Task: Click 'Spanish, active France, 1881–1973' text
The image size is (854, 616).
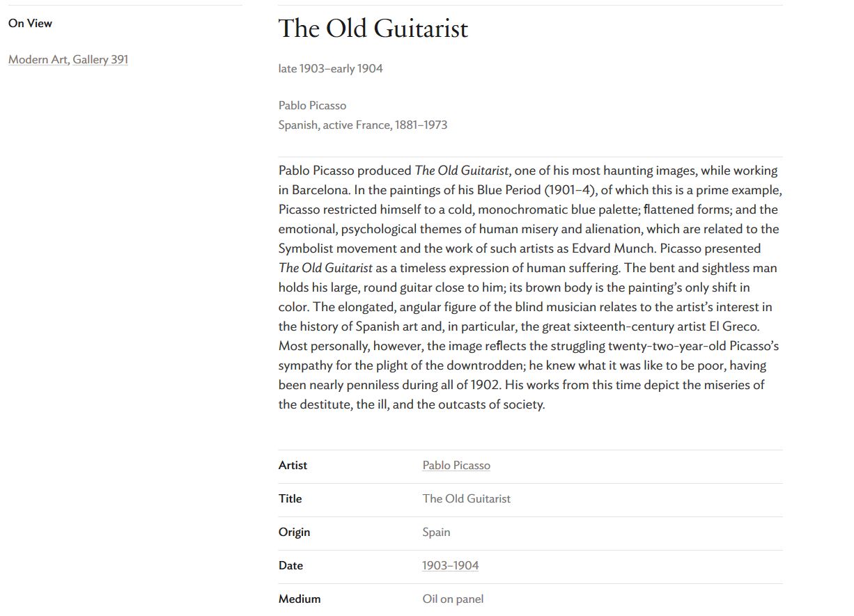Action: (362, 125)
